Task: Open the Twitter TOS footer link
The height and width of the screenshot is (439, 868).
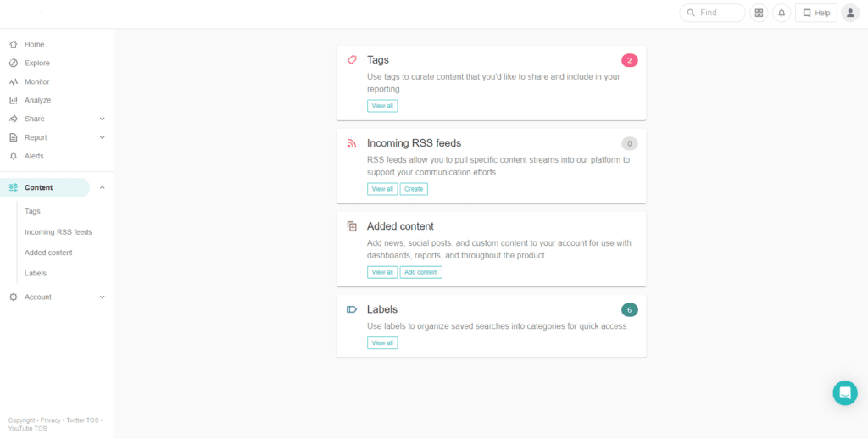Action: [x=82, y=420]
